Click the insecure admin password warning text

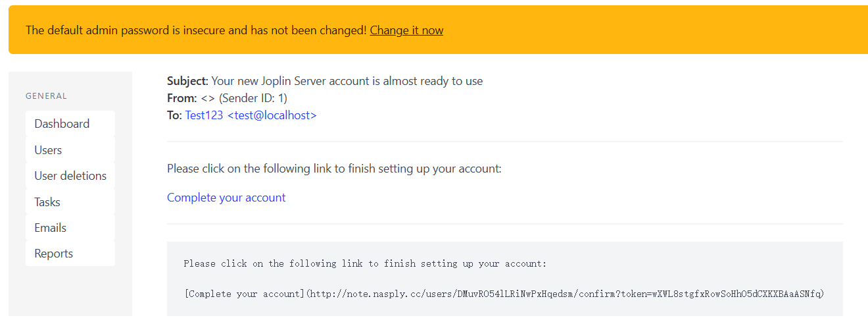(196, 30)
